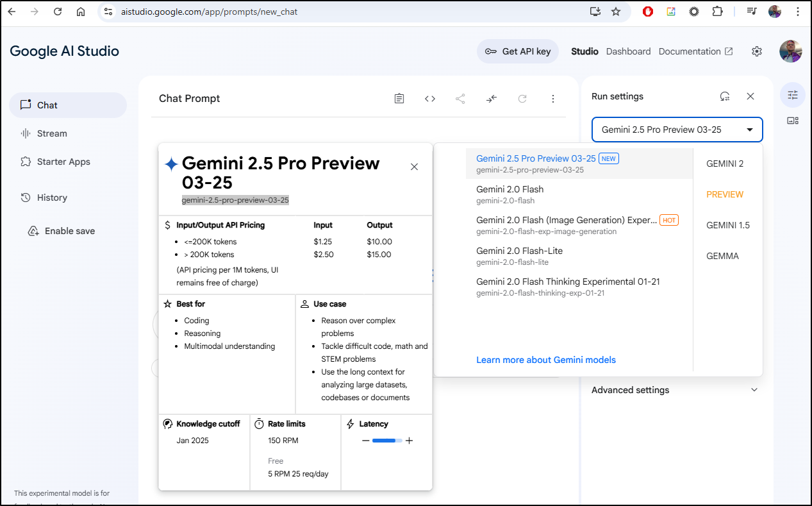Screen dimensions: 812x506
Task: Click the share prompt icon
Action: click(x=460, y=99)
